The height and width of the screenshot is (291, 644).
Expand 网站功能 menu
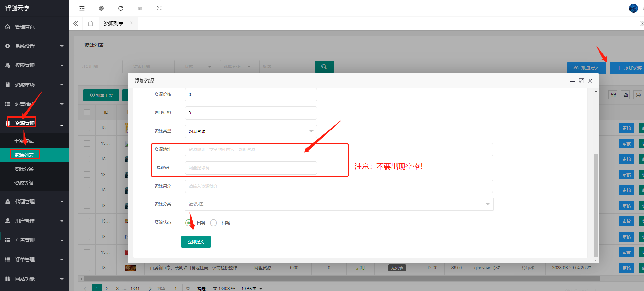tap(34, 279)
